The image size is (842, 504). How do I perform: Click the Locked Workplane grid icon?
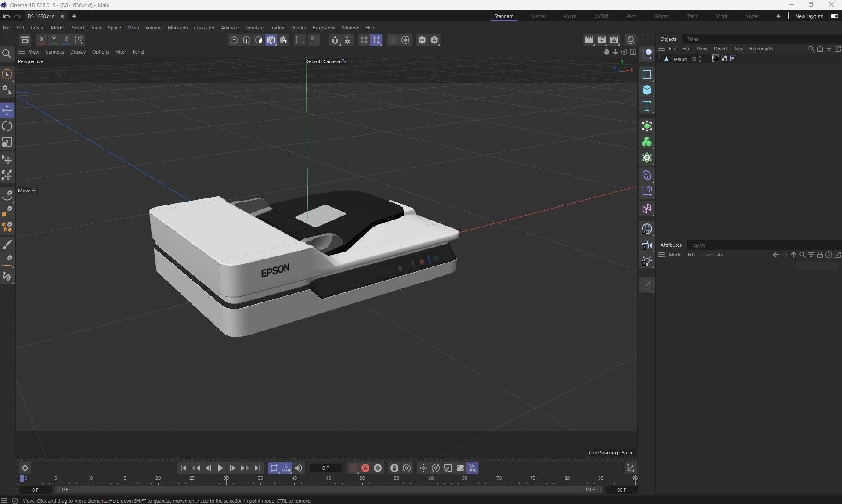(376, 40)
